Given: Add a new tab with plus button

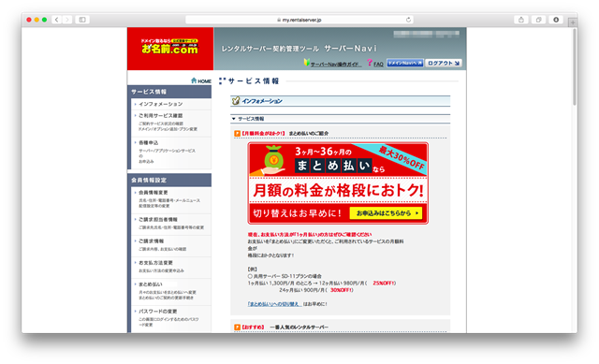Looking at the screenshot, I should click(572, 22).
